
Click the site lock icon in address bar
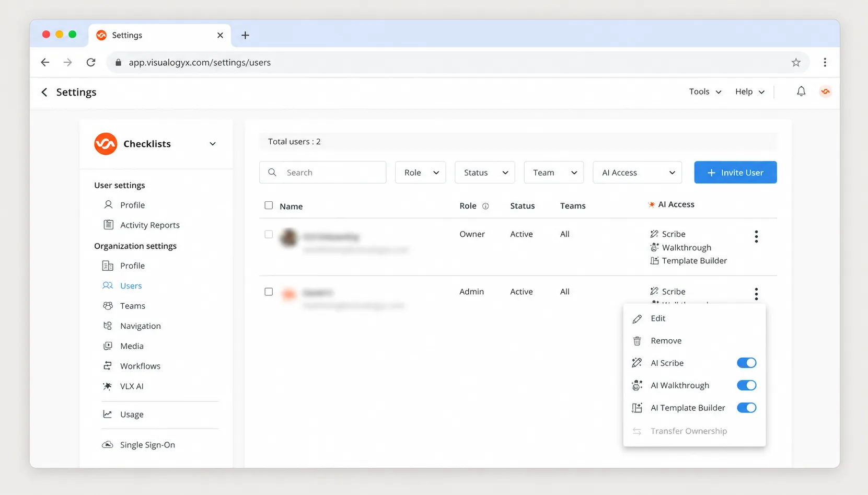(x=118, y=62)
